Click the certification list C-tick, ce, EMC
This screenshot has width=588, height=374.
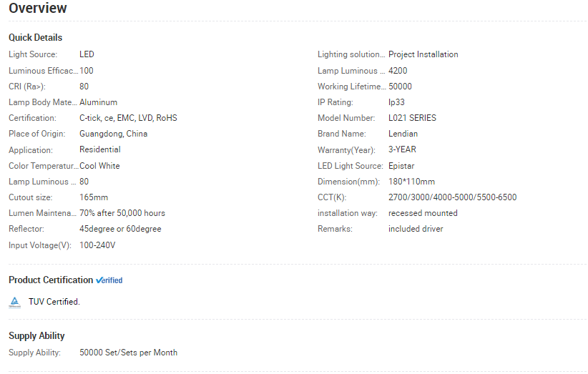[x=128, y=118]
